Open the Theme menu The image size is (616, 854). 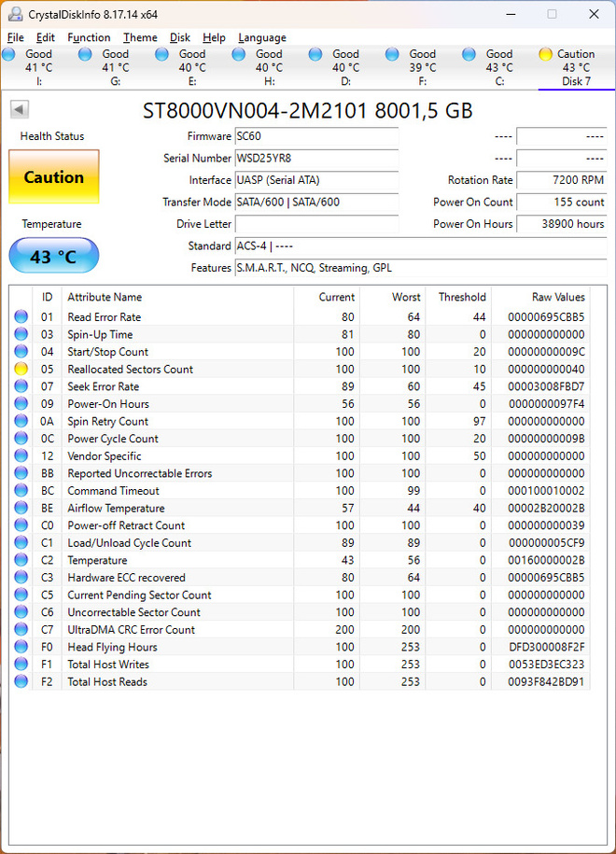[x=140, y=37]
